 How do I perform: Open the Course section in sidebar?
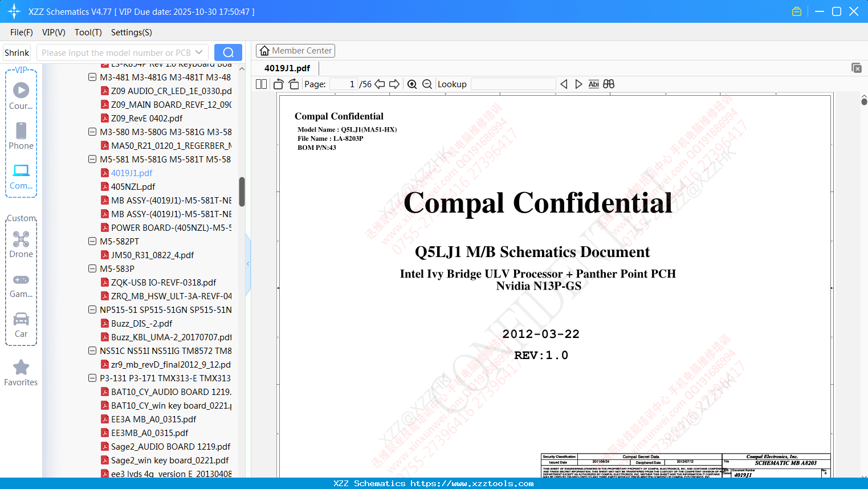tap(21, 96)
